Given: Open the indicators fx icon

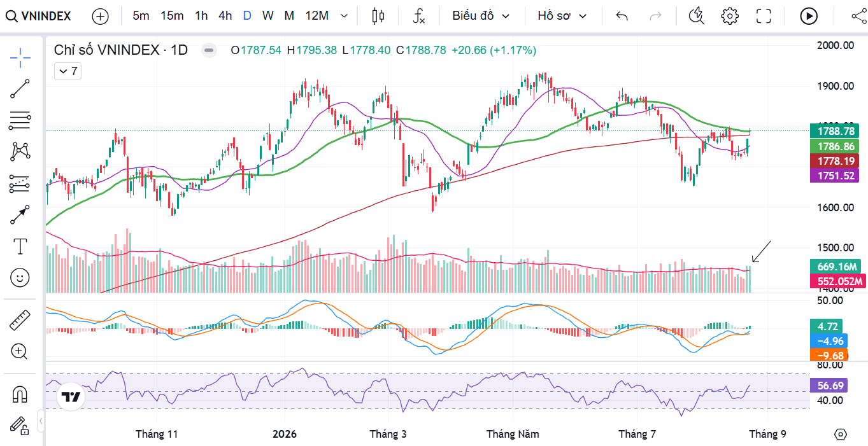Looking at the screenshot, I should click(418, 16).
